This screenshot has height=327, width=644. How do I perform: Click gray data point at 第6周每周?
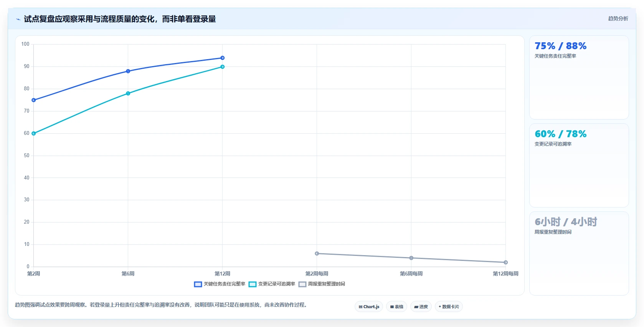tap(411, 258)
